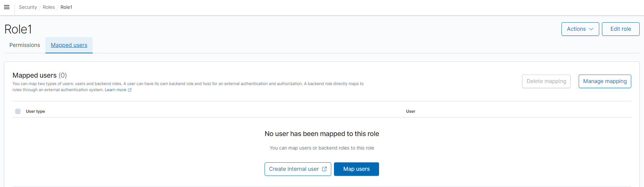The height and width of the screenshot is (187, 644).
Task: Open the hamburger navigation menu
Action: 7,7
